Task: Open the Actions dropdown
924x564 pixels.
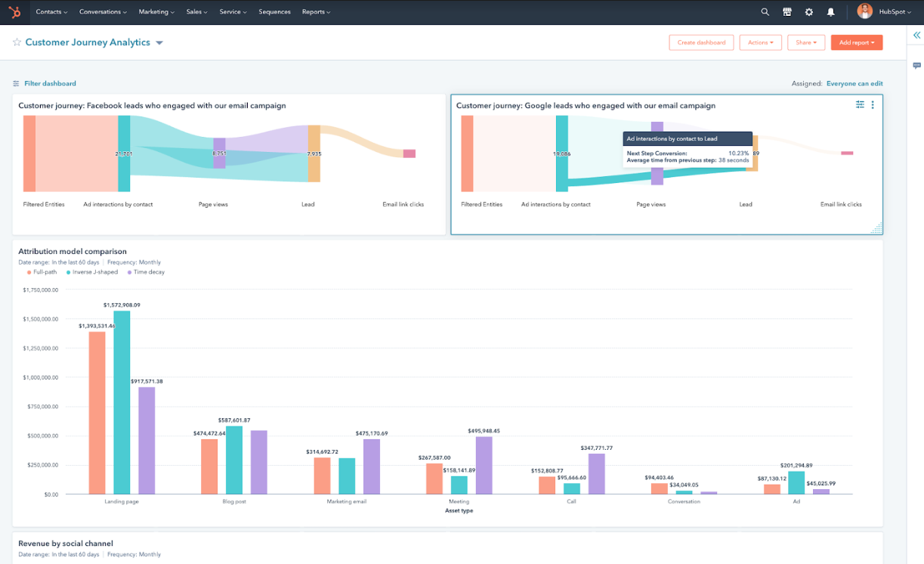Action: 760,42
